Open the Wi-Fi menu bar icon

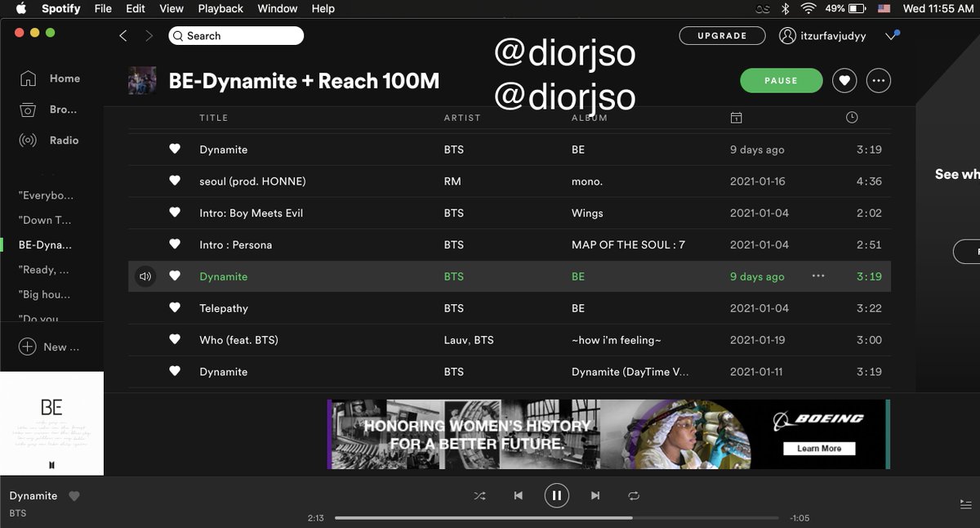point(808,9)
